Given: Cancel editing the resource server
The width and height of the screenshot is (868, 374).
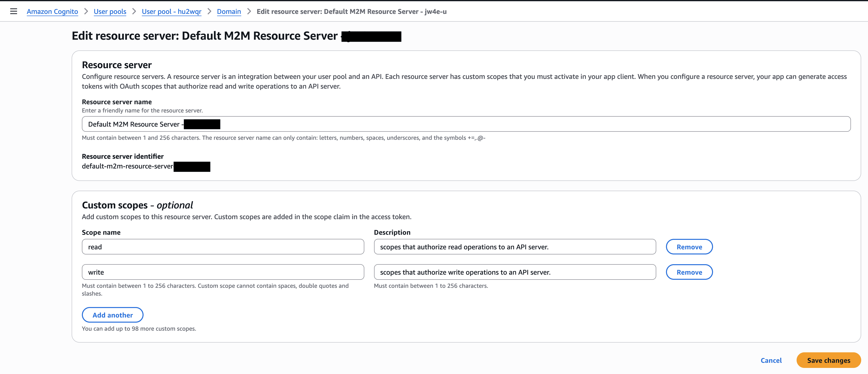Looking at the screenshot, I should tap(771, 360).
